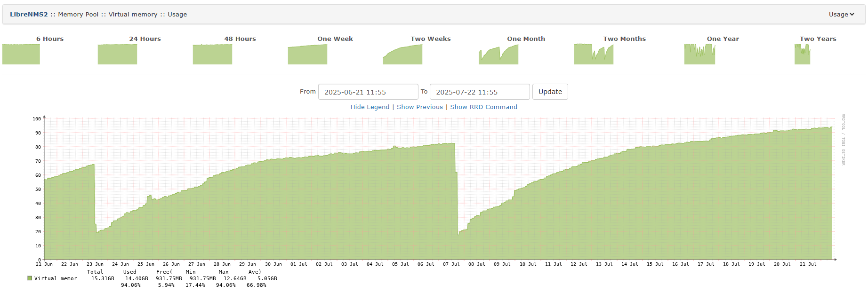Viewport: 868px width, 292px height.
Task: Click the To date input field
Action: (x=480, y=92)
